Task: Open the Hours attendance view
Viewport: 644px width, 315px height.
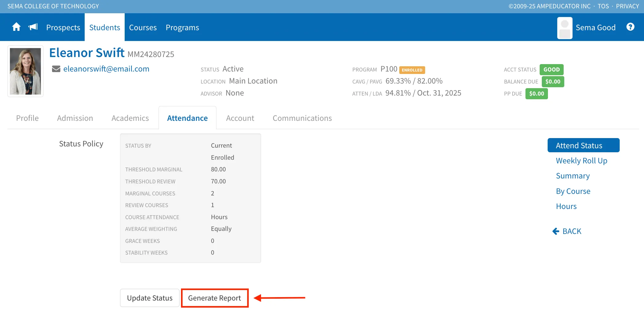Action: click(x=566, y=206)
